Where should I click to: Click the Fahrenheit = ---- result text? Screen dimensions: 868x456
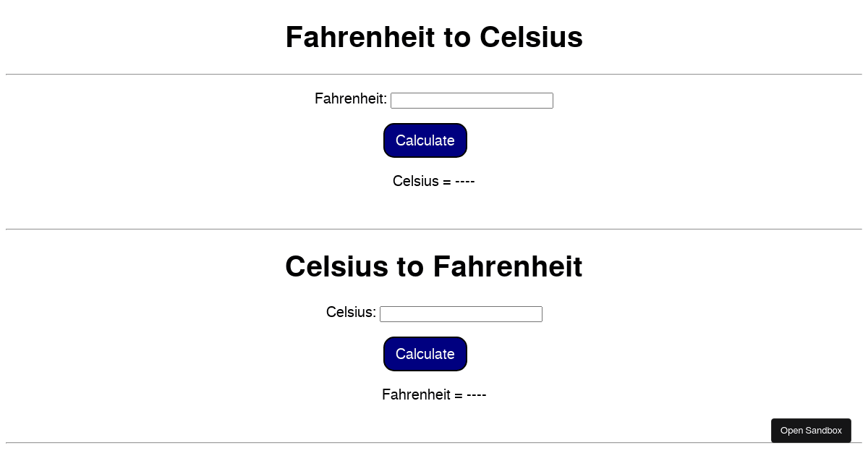pyautogui.click(x=434, y=395)
